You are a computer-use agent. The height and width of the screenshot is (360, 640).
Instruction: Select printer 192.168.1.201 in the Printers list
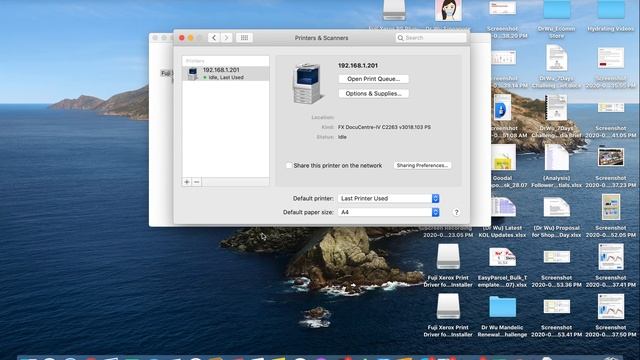(x=226, y=73)
